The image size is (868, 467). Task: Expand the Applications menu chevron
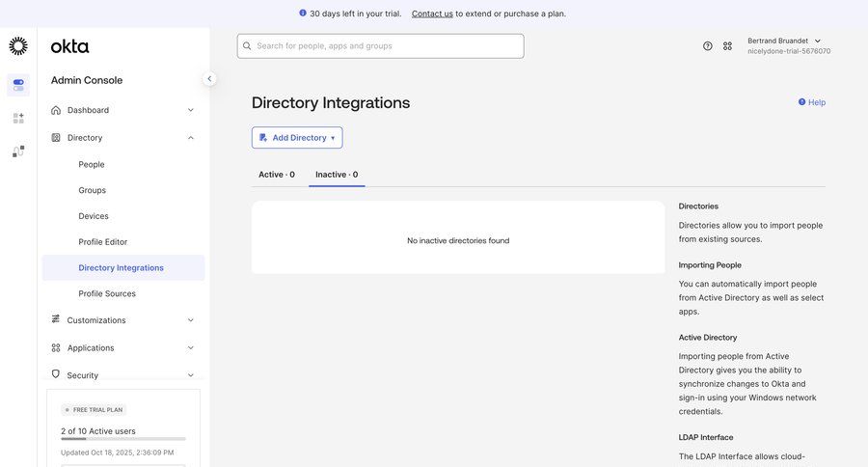(x=190, y=348)
